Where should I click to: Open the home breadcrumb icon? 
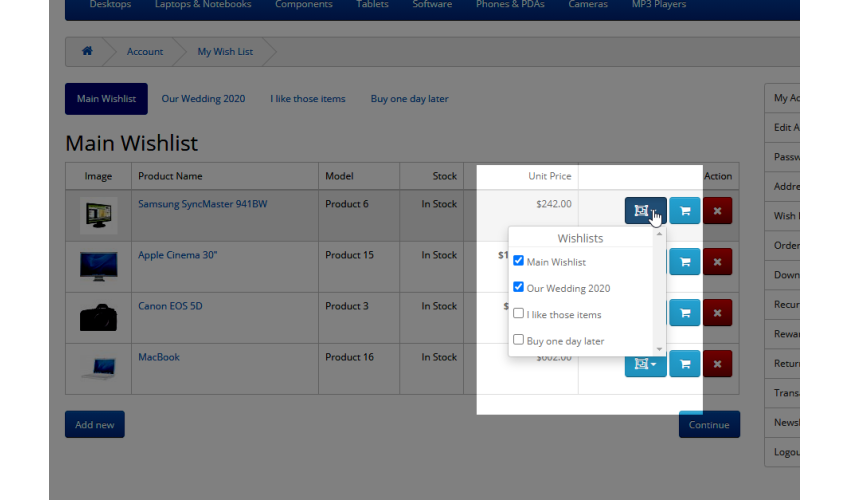click(87, 51)
